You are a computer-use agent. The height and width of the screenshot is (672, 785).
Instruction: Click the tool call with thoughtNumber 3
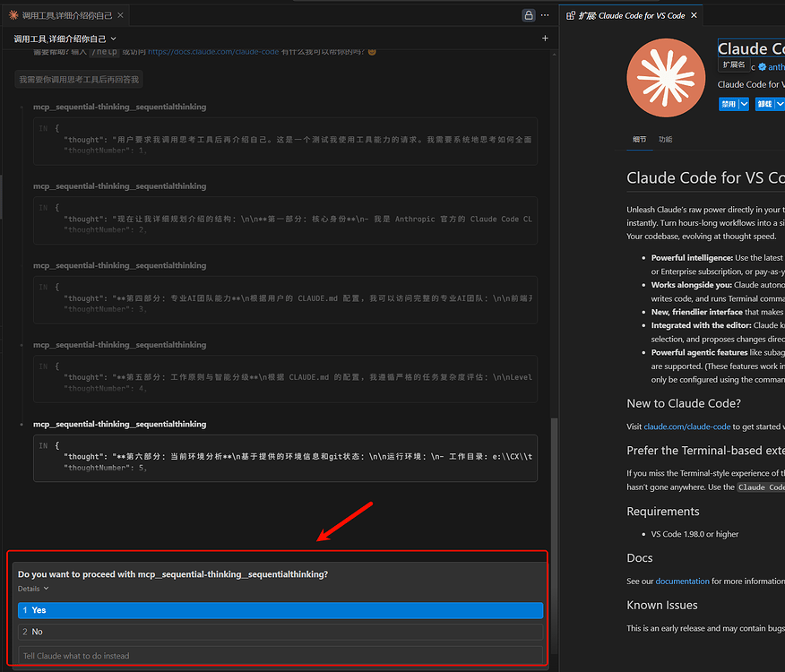click(285, 300)
